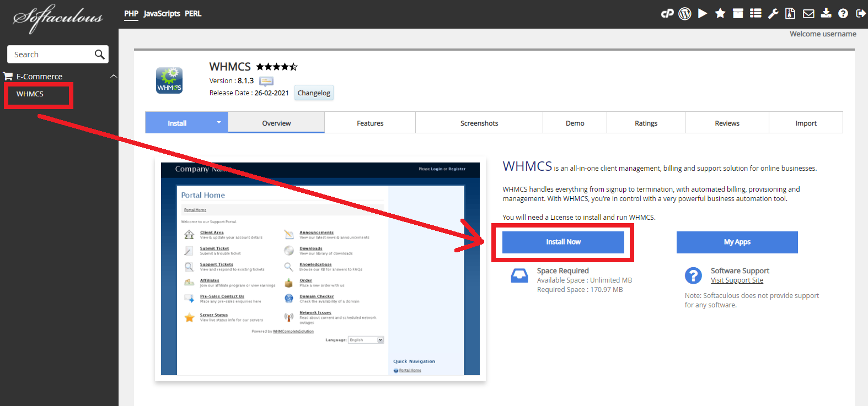Open the Changelog button
The width and height of the screenshot is (868, 406).
[x=314, y=93]
